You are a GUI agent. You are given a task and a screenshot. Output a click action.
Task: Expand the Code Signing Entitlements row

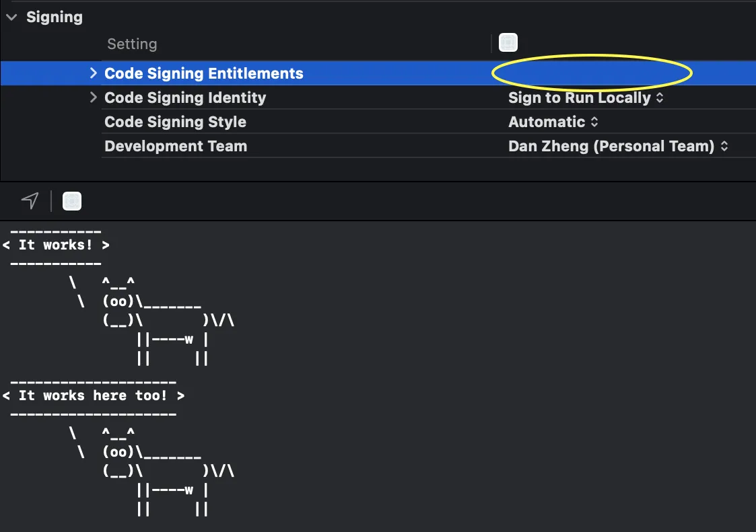click(x=94, y=73)
